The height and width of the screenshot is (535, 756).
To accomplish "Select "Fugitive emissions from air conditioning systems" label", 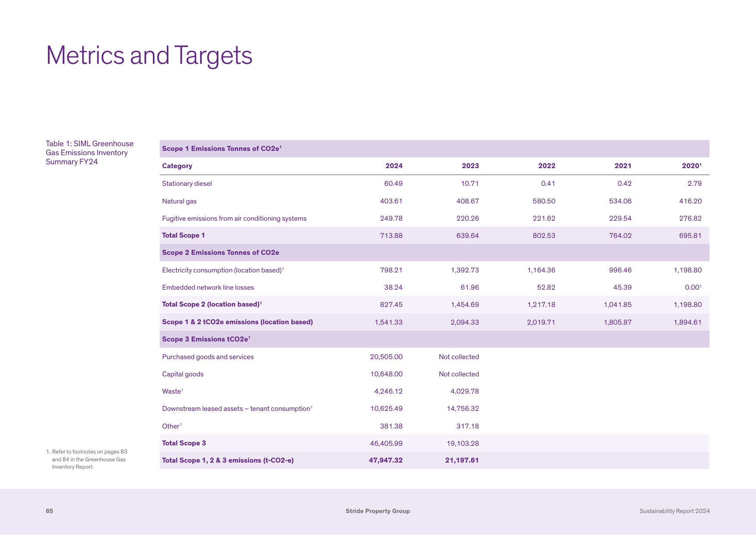I will pos(234,219).
